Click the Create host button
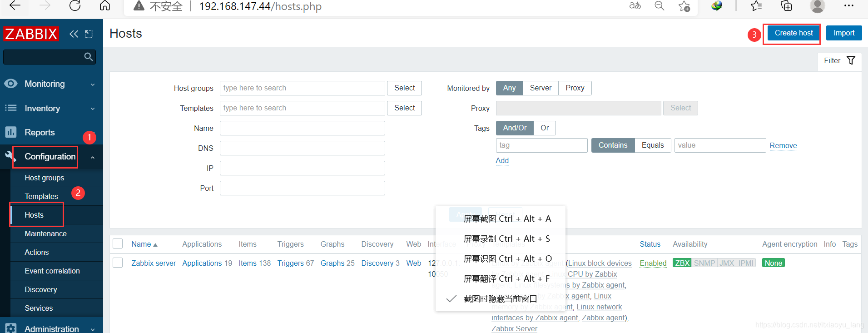Screen dimensions: 868x333 [794, 33]
